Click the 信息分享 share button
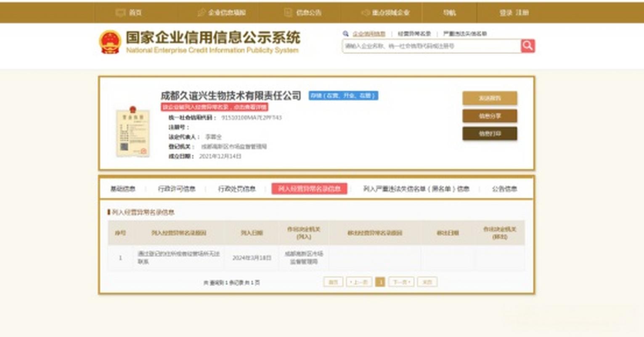644x337 pixels. click(x=490, y=116)
